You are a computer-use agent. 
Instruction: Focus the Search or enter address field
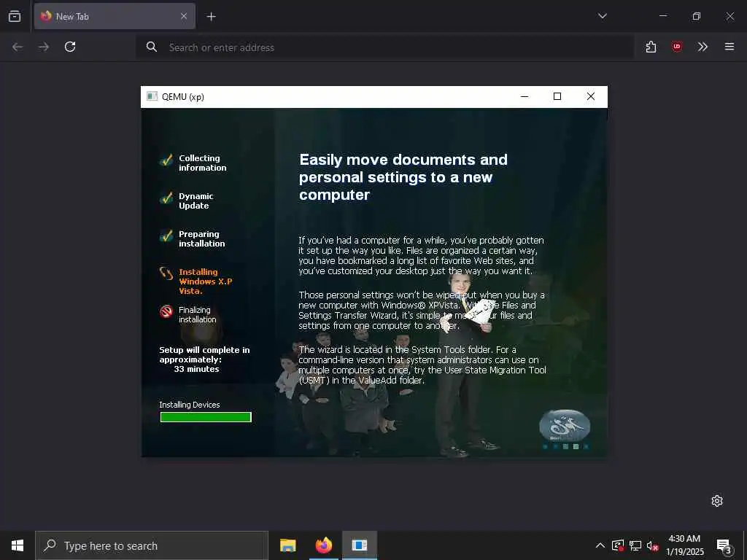(x=385, y=47)
